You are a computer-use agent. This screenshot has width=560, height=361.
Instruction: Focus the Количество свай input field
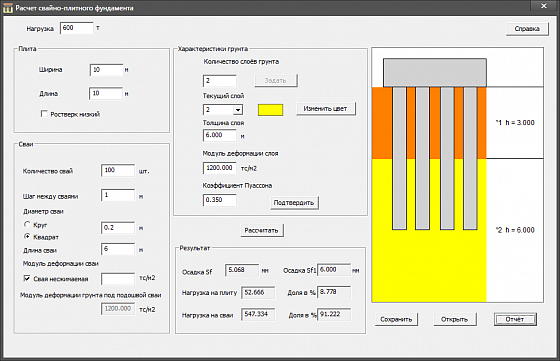(x=118, y=170)
